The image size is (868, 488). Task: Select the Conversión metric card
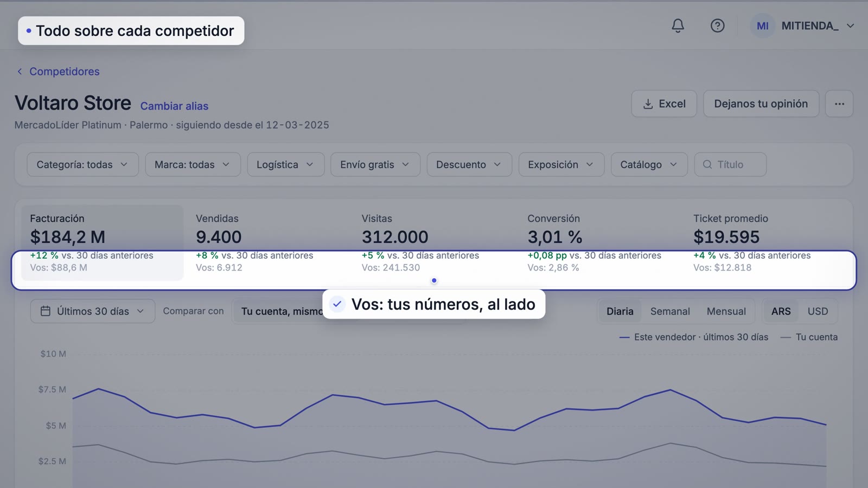599,242
